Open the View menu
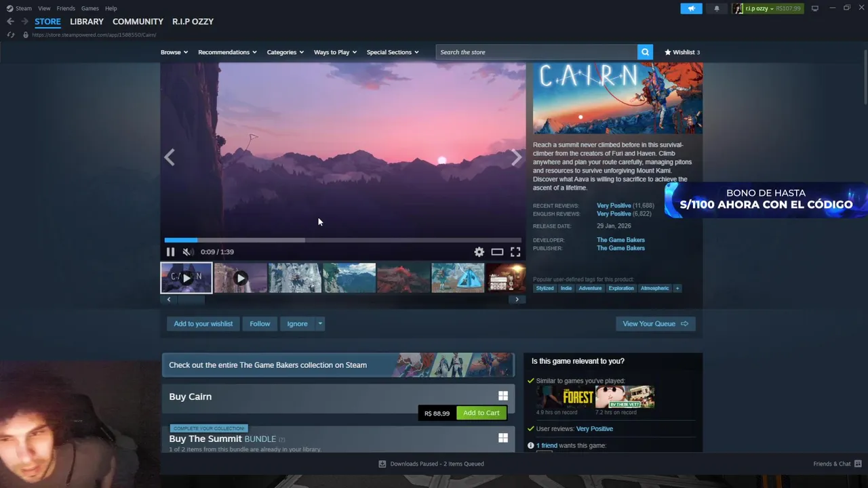 pos(44,8)
